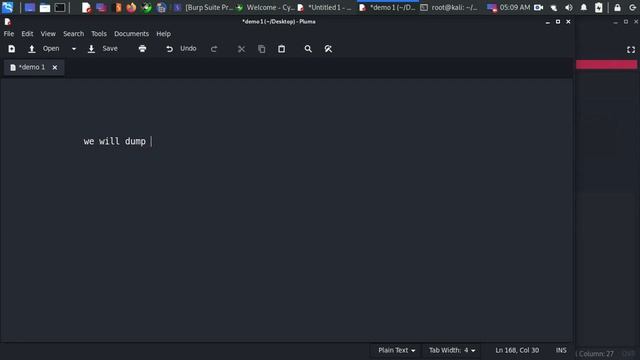Viewport: 640px width, 360px height.
Task: Open the Search menu
Action: [73, 34]
